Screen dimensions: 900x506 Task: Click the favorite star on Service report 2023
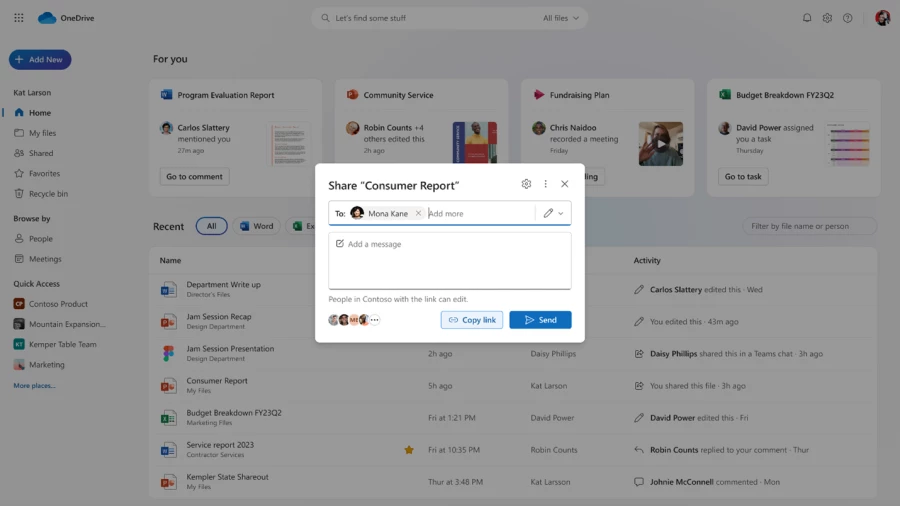pos(408,450)
